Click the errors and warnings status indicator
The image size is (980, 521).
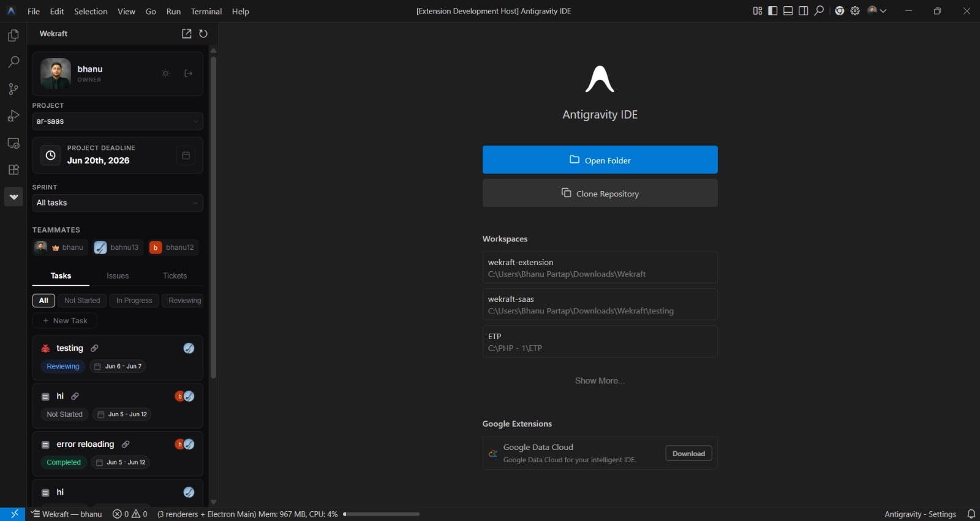coord(130,514)
